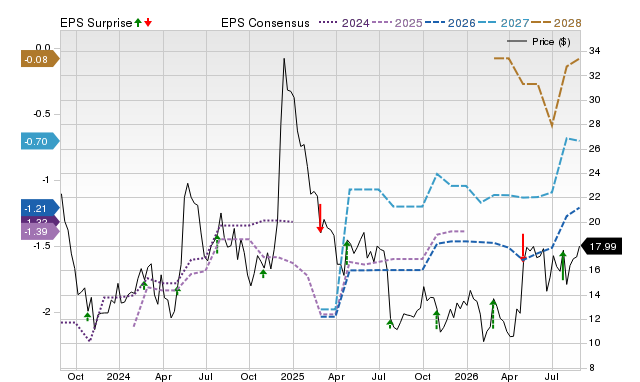Click the EPS Consensus legend title
Image resolution: width=640 pixels, height=382 pixels.
[x=265, y=23]
